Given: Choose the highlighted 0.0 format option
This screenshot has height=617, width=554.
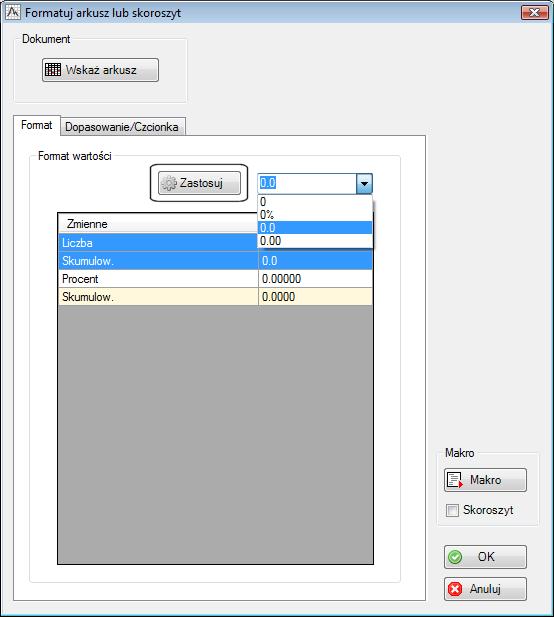Looking at the screenshot, I should [315, 227].
